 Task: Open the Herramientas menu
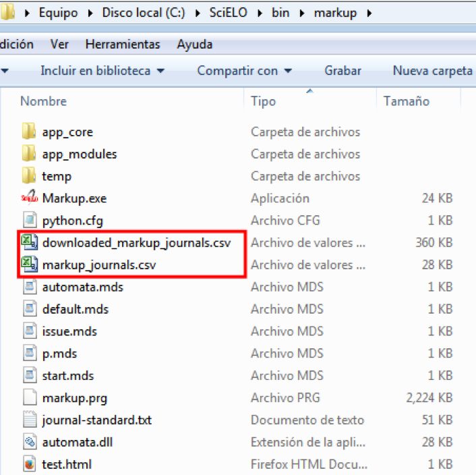pos(122,45)
